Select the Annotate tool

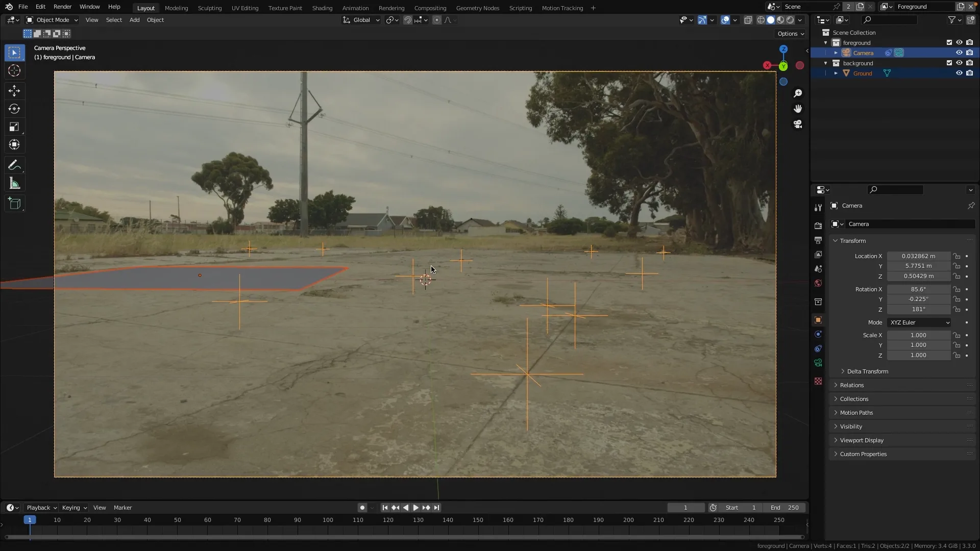[x=14, y=164]
